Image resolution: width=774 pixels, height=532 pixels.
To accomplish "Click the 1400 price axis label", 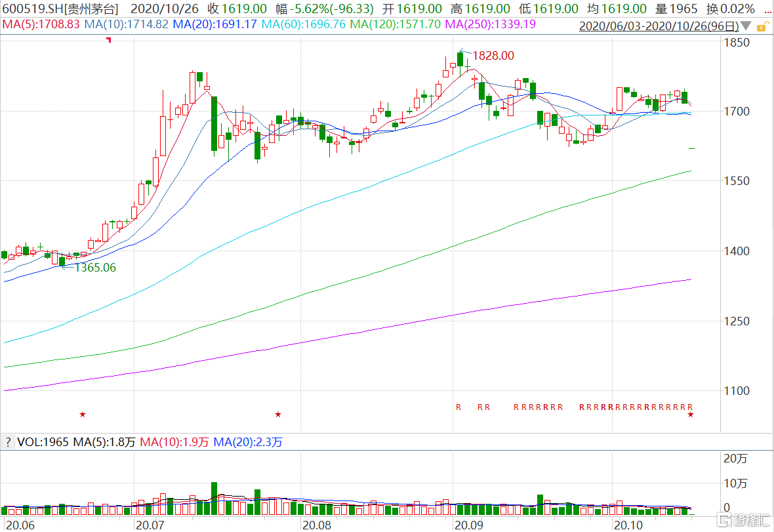I will click(x=737, y=251).
